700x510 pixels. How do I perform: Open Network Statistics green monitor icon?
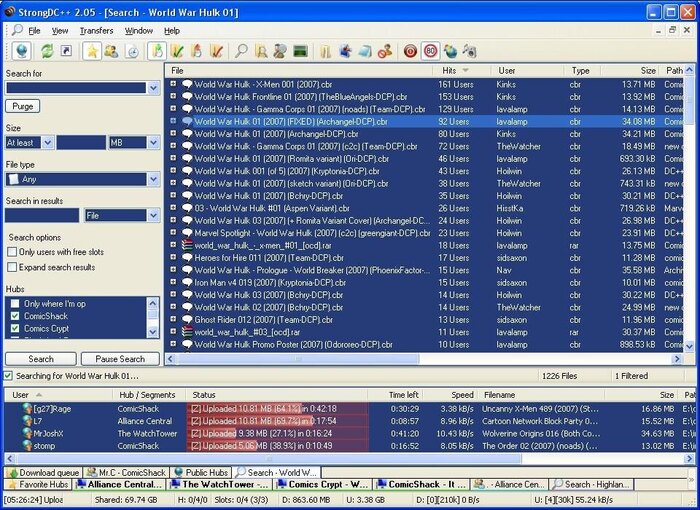tap(300, 51)
